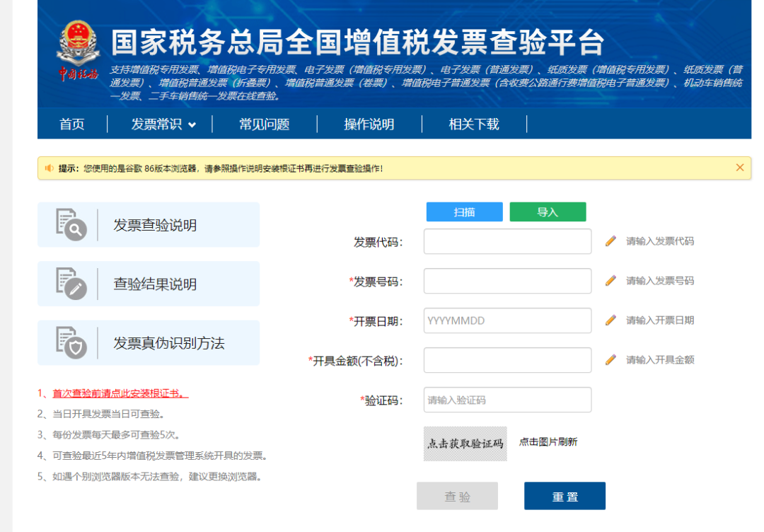Click the 请输入发票号码 hint text
This screenshot has width=764, height=532.
point(660,281)
